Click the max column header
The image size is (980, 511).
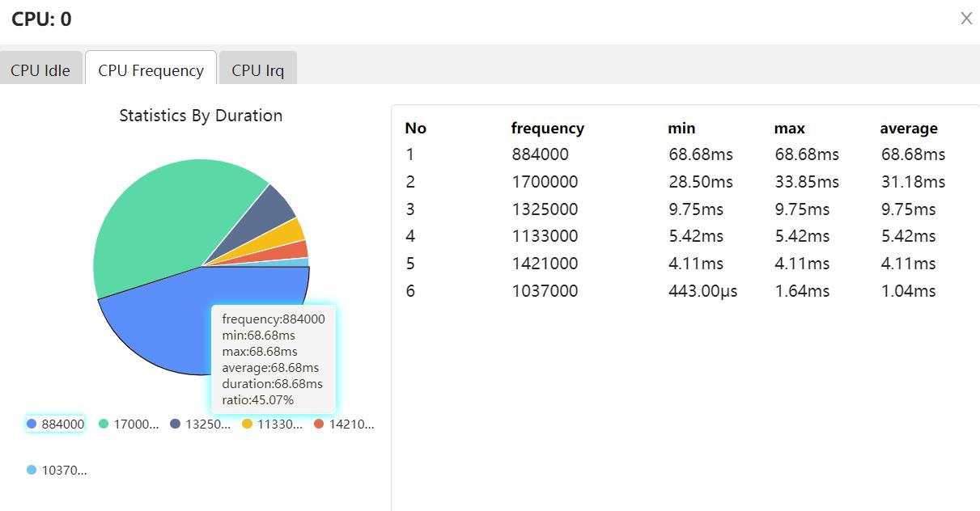[x=789, y=128]
